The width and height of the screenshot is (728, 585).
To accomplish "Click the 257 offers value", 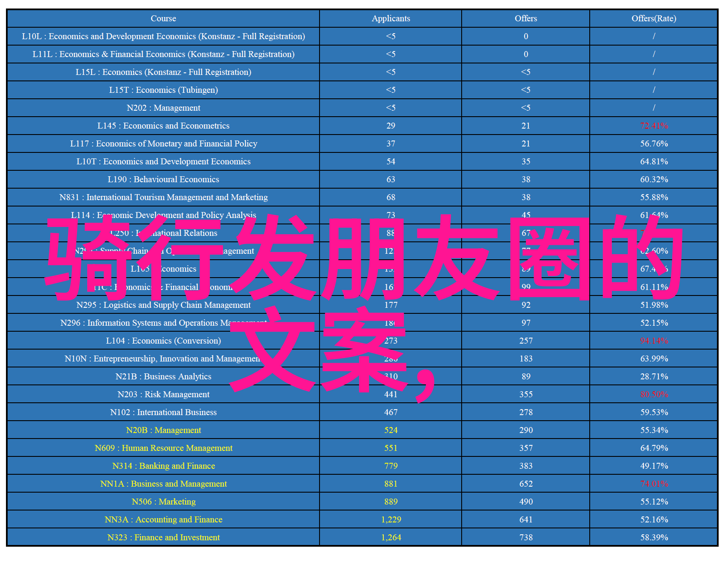I will click(526, 341).
